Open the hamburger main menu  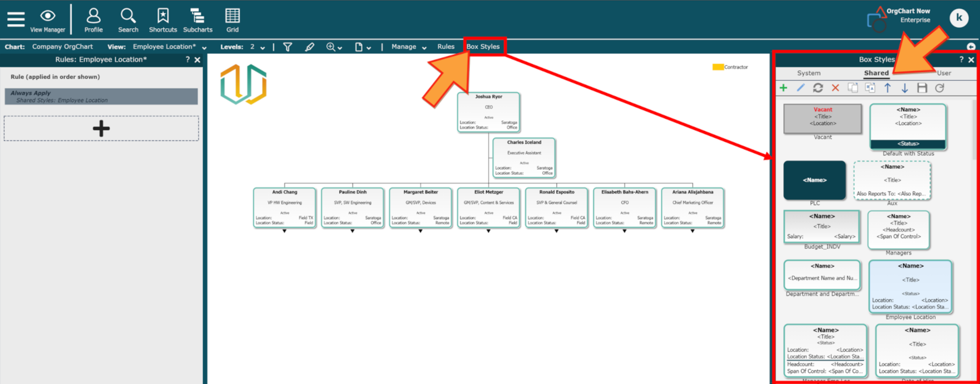[16, 19]
